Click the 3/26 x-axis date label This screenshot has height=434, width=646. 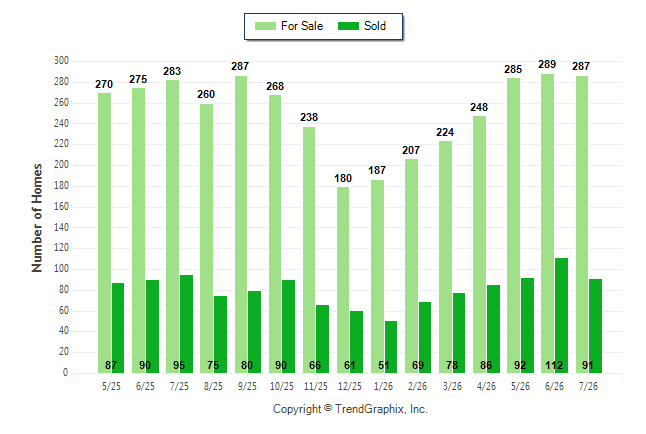452,386
